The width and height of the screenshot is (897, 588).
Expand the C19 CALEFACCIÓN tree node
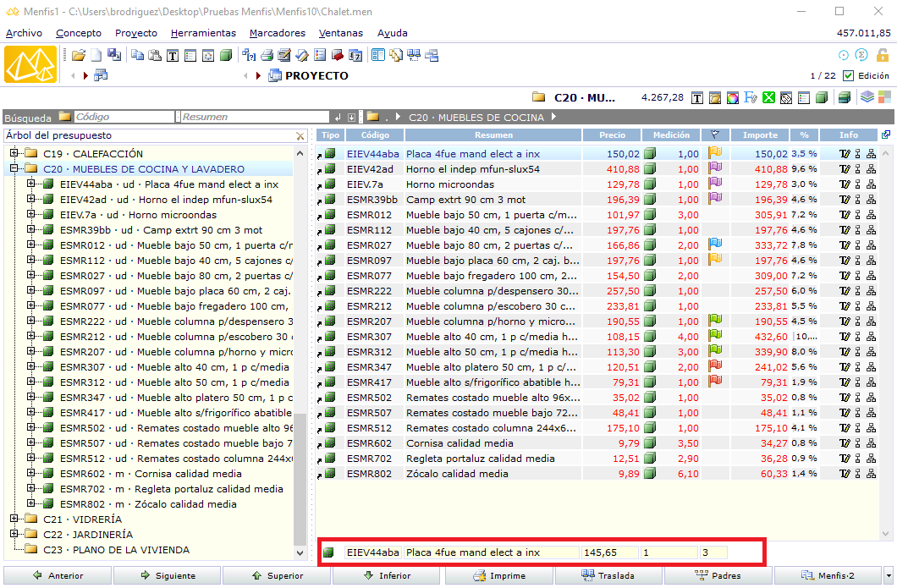[14, 153]
